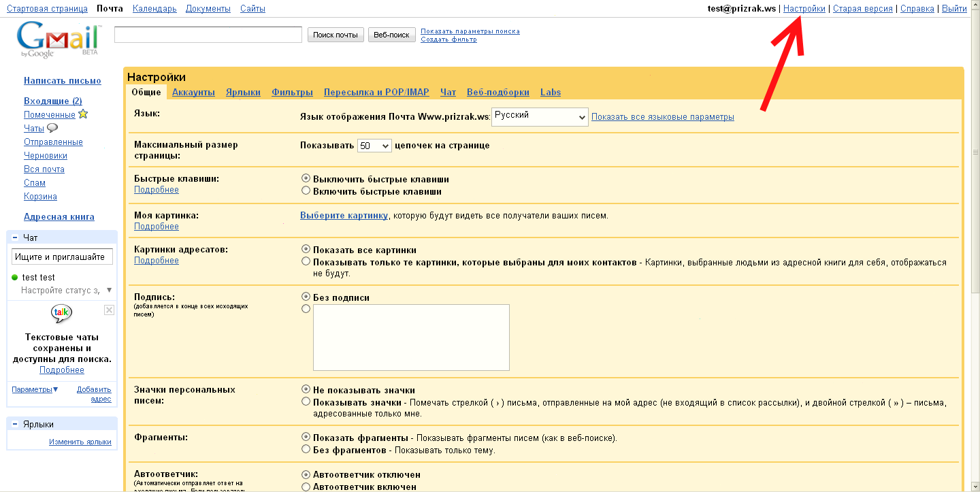Click the Поиск почты button

336,35
